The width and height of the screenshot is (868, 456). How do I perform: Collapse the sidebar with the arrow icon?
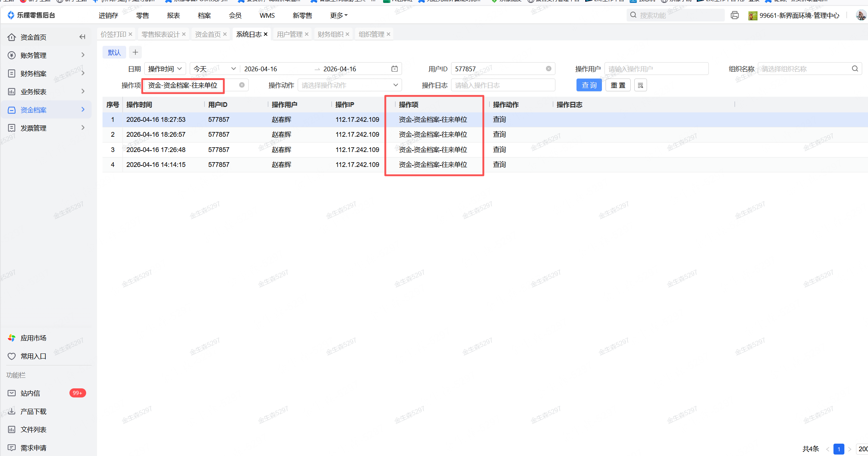83,37
